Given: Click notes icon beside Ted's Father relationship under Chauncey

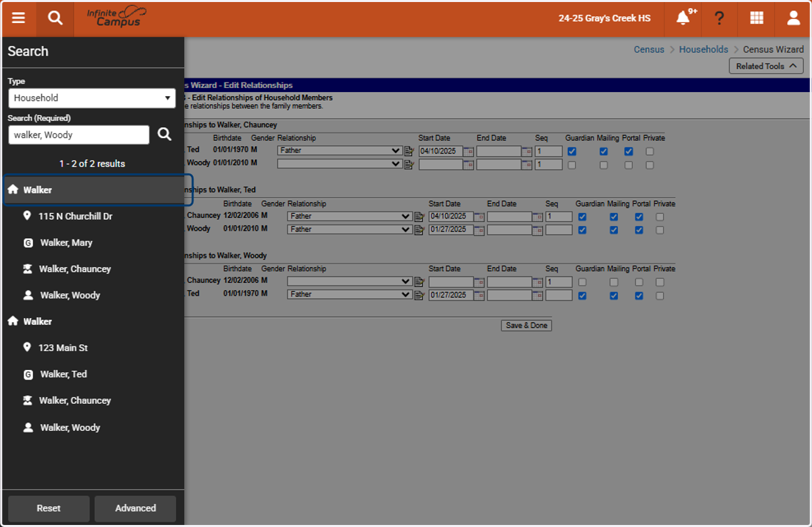Looking at the screenshot, I should point(409,152).
